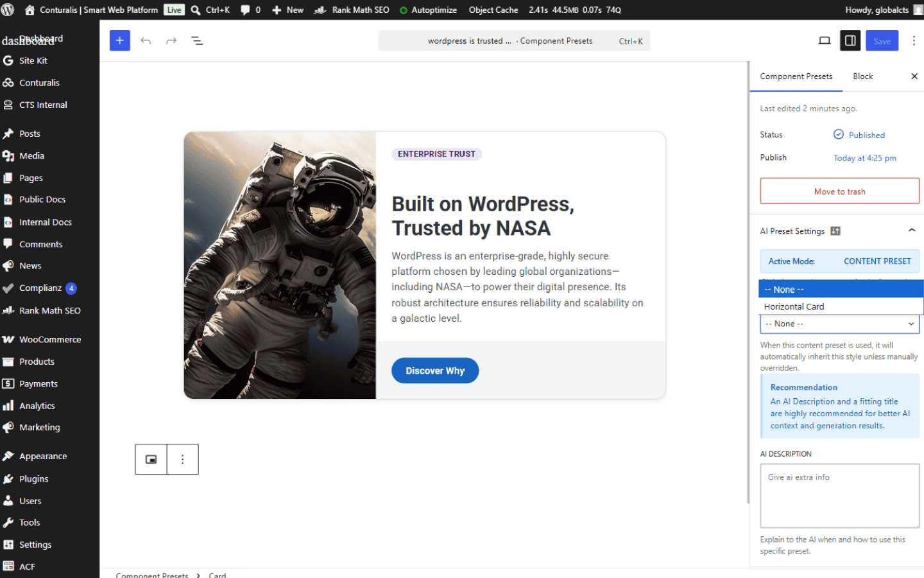Click the ENTERPRISE TRUST badge
The width and height of the screenshot is (924, 578).
pyautogui.click(x=436, y=154)
